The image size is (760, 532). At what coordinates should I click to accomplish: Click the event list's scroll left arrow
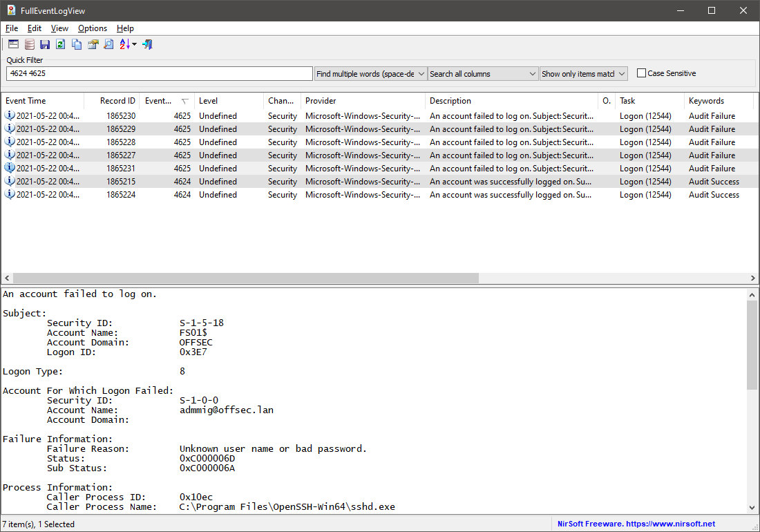click(7, 278)
